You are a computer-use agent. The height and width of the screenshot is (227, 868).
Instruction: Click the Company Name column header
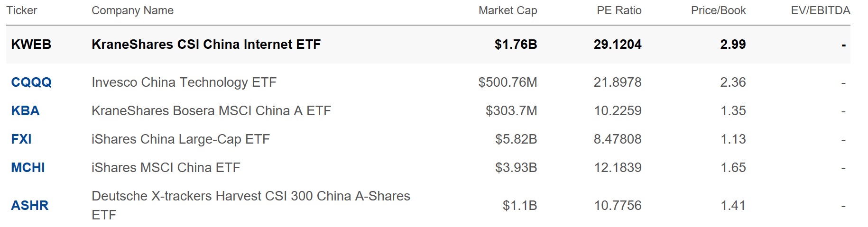pos(132,10)
